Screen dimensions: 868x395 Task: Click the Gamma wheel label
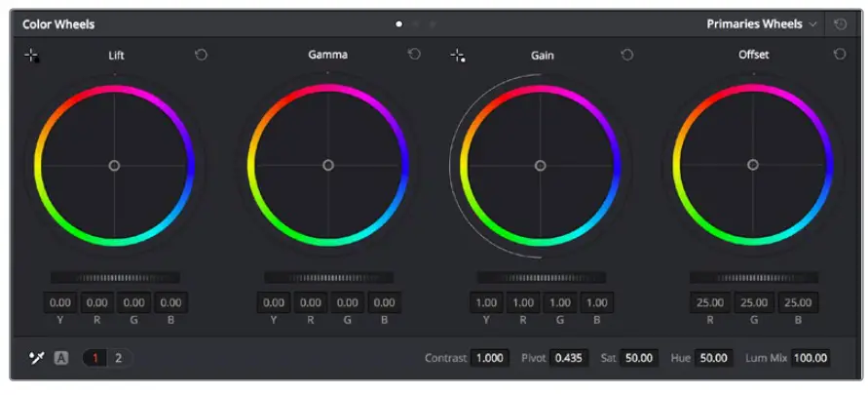pyautogui.click(x=327, y=55)
